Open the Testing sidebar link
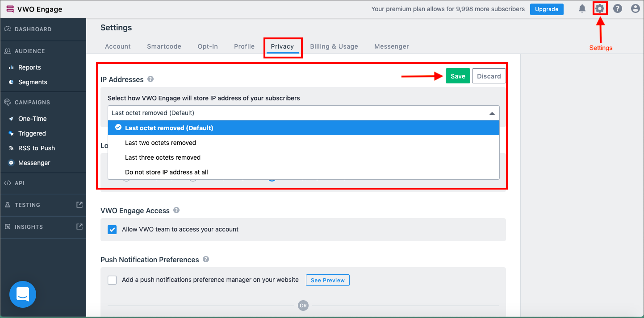Image resolution: width=644 pixels, height=318 pixels. click(x=27, y=205)
